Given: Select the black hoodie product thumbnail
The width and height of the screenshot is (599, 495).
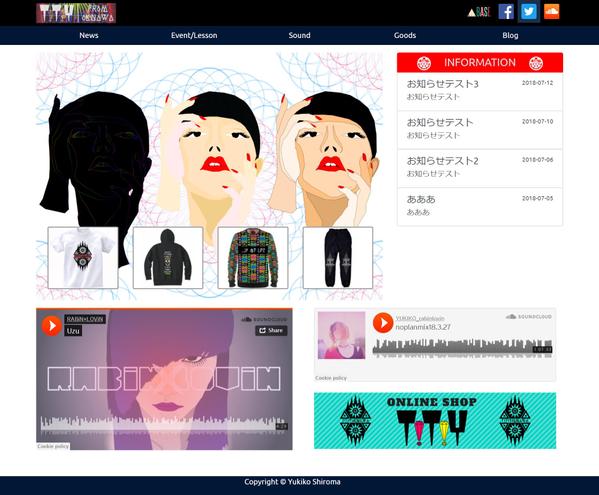Looking at the screenshot, I should click(x=168, y=258).
